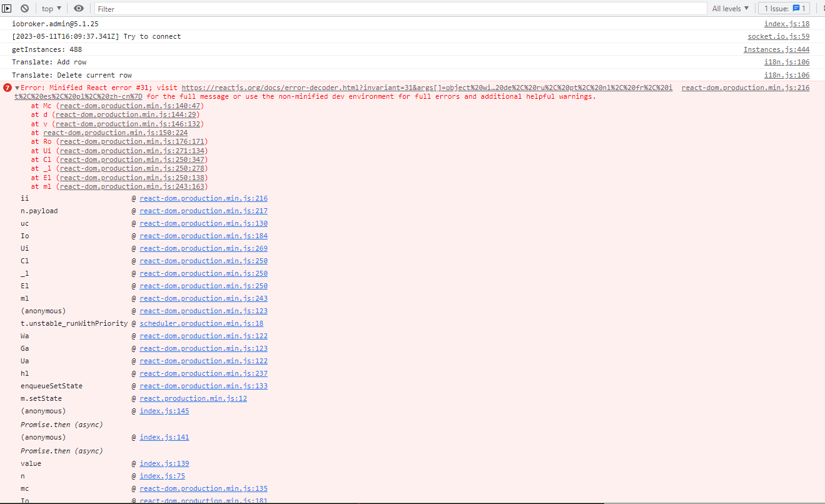
Task: Create a live expression via the eye icon
Action: (x=79, y=8)
